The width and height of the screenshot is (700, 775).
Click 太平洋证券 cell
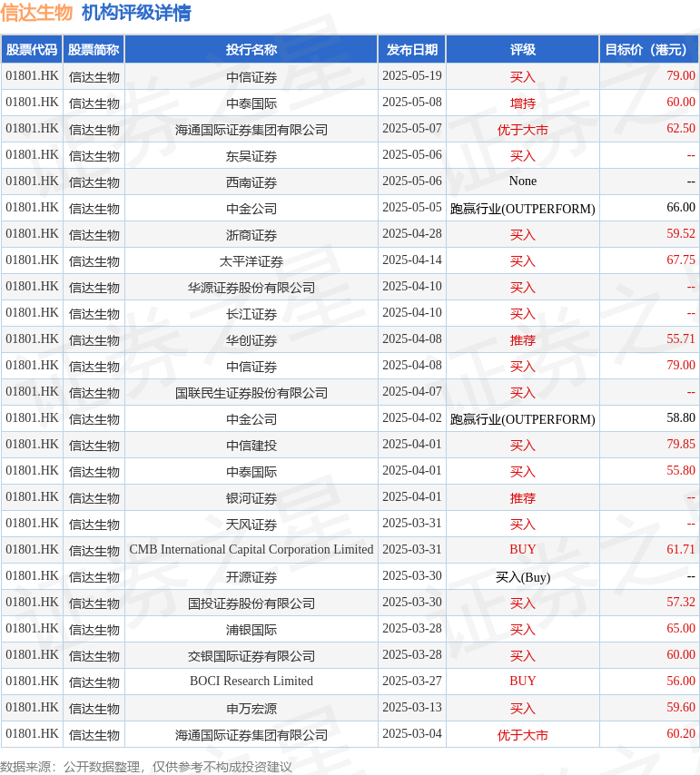(251, 261)
